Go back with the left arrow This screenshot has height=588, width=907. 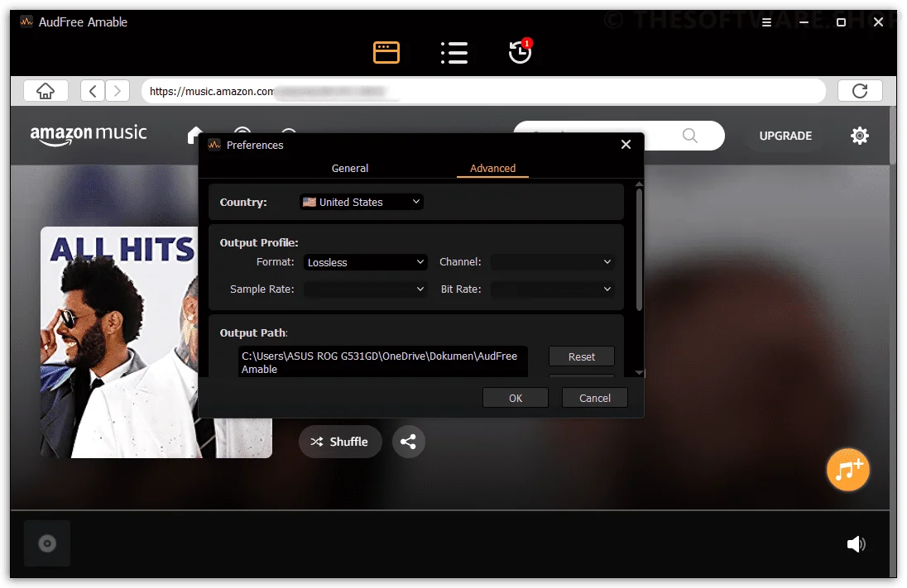point(93,91)
